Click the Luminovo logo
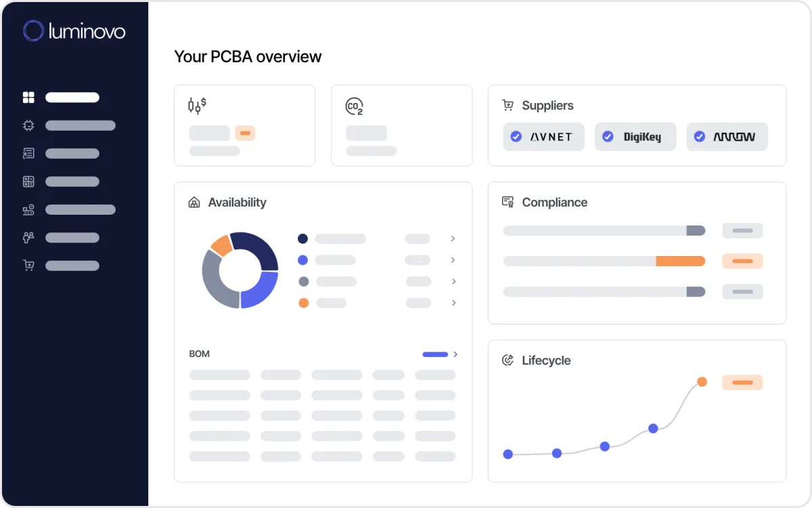Screen dimensions: 812x508 (x=74, y=31)
